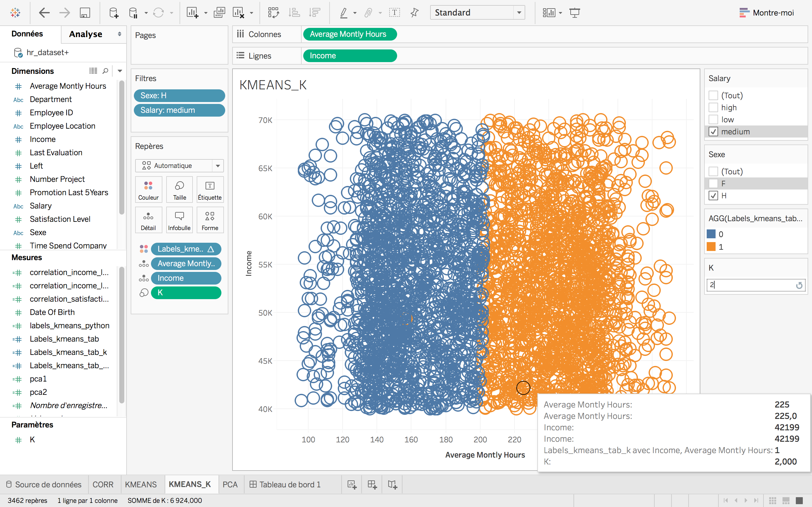Open the Analyse pane switcher arrows
This screenshot has width=812, height=507.
pos(120,34)
